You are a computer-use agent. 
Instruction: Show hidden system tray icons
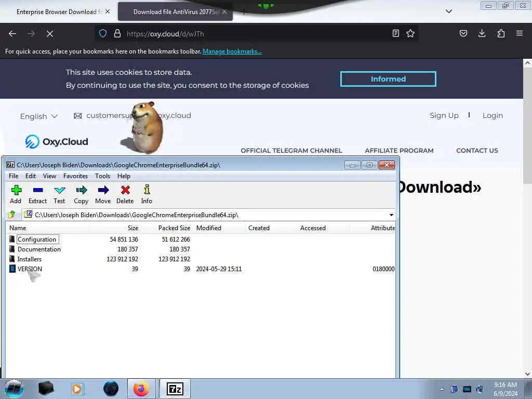tap(442, 389)
